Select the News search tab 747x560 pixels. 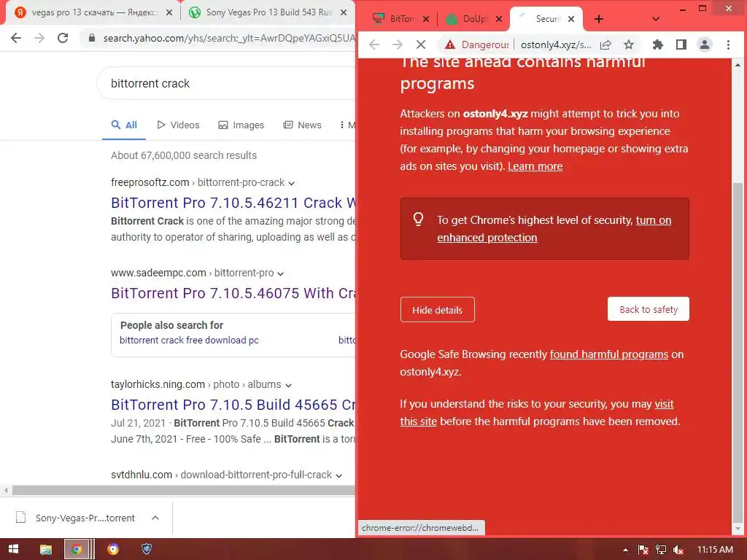[303, 125]
